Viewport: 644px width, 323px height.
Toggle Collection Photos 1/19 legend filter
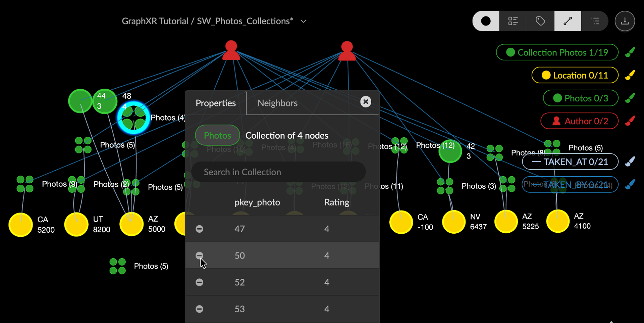coord(557,52)
